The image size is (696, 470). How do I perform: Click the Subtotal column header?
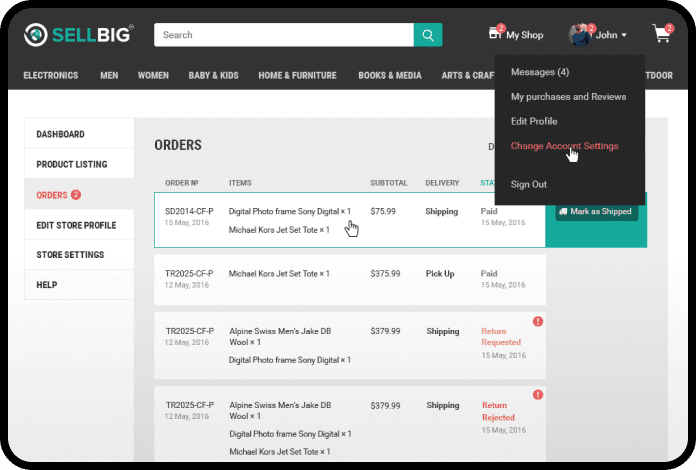389,183
